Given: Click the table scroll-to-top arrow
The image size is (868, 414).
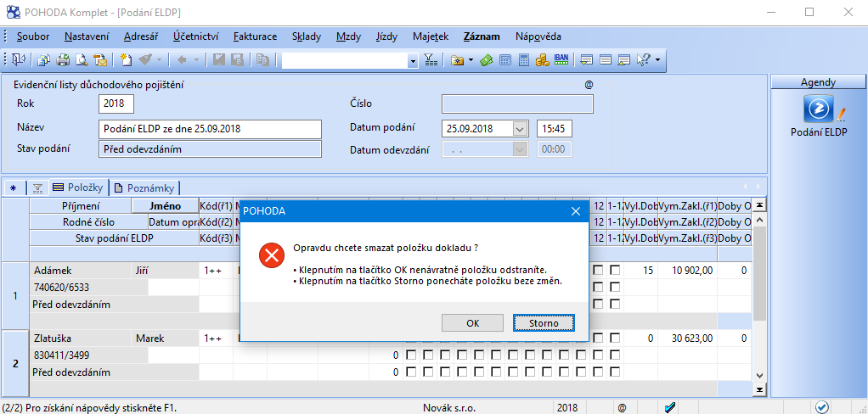Looking at the screenshot, I should coord(760,205).
